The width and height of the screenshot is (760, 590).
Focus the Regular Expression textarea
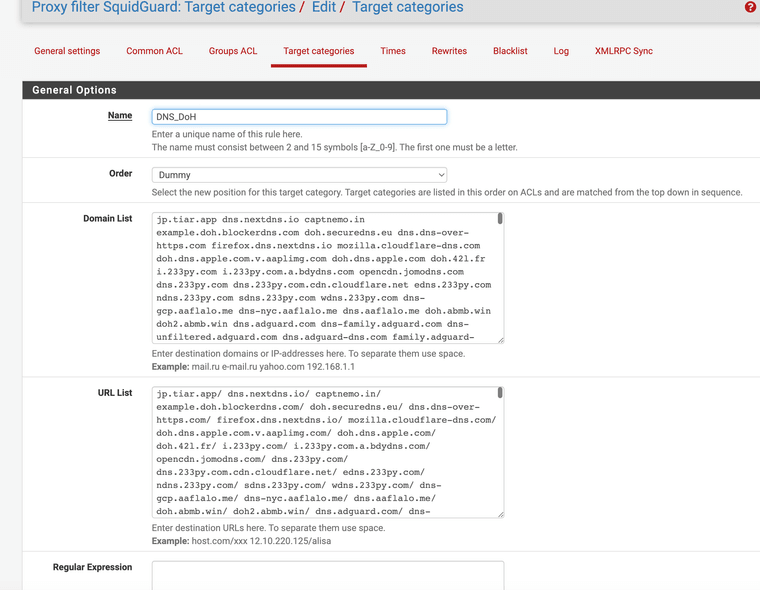click(x=328, y=575)
